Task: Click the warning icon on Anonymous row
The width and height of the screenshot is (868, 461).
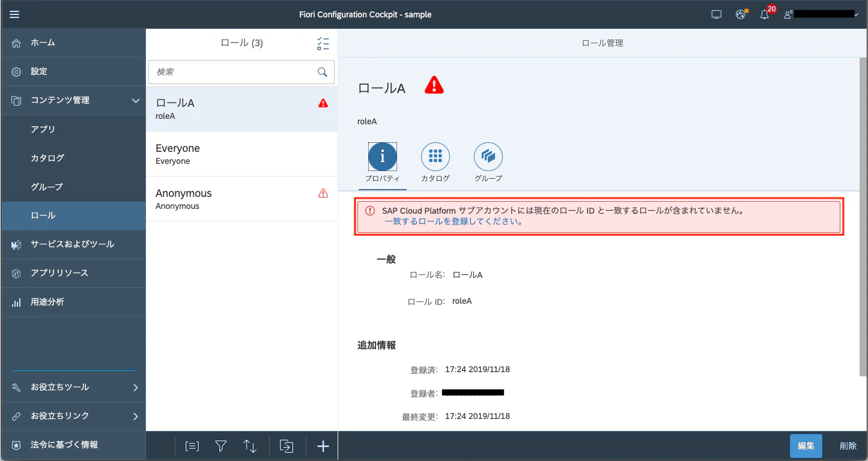Action: click(323, 193)
